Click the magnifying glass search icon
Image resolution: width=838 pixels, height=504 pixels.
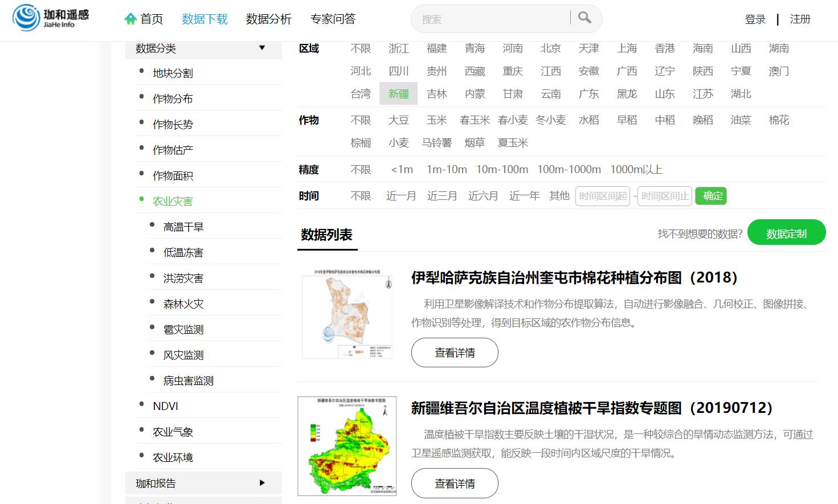[x=584, y=18]
